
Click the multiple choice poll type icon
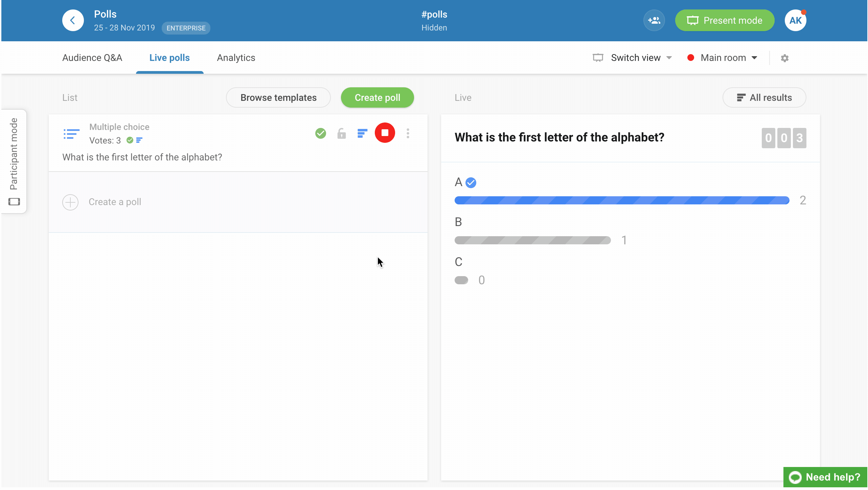[71, 134]
